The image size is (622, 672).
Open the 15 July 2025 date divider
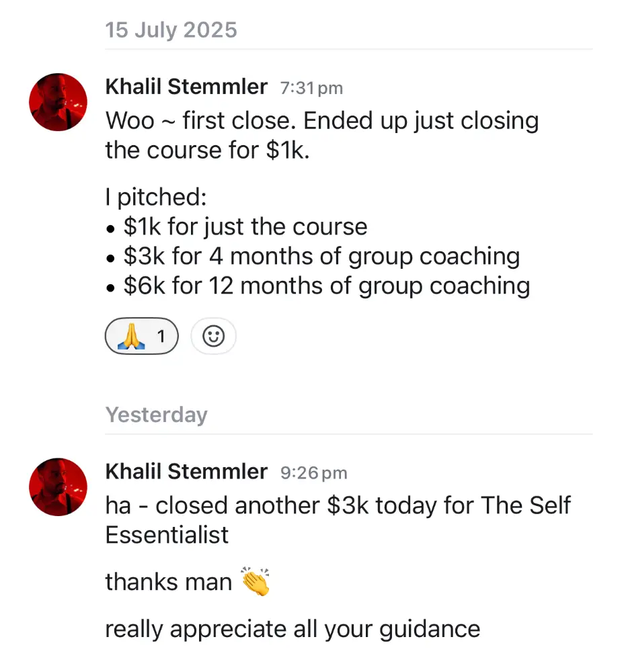pos(171,30)
